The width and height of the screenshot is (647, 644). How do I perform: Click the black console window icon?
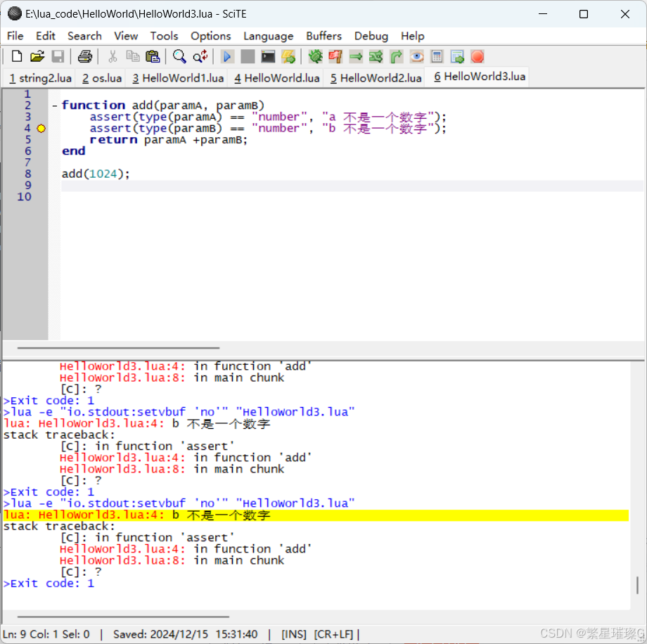pos(268,56)
